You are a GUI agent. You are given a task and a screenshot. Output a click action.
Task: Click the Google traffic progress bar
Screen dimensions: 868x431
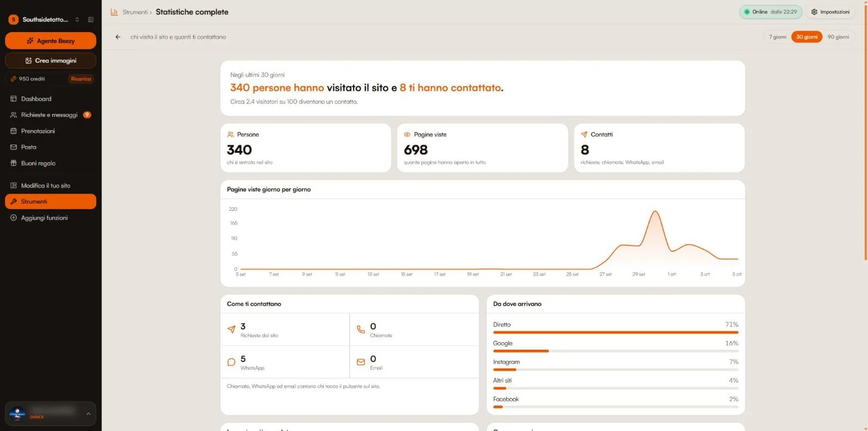(616, 351)
